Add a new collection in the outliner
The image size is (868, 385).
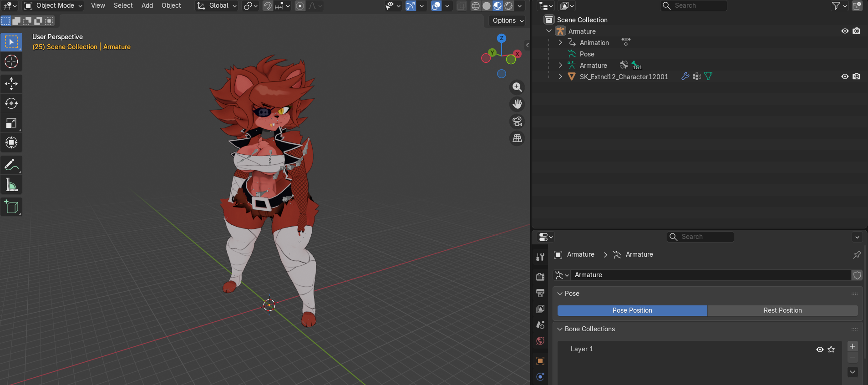point(857,6)
